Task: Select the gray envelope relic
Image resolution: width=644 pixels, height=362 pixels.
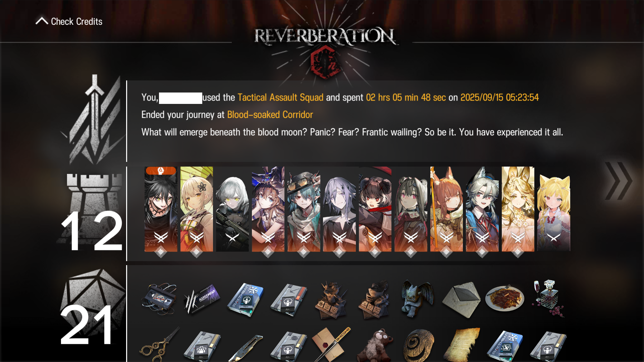Action: [462, 299]
